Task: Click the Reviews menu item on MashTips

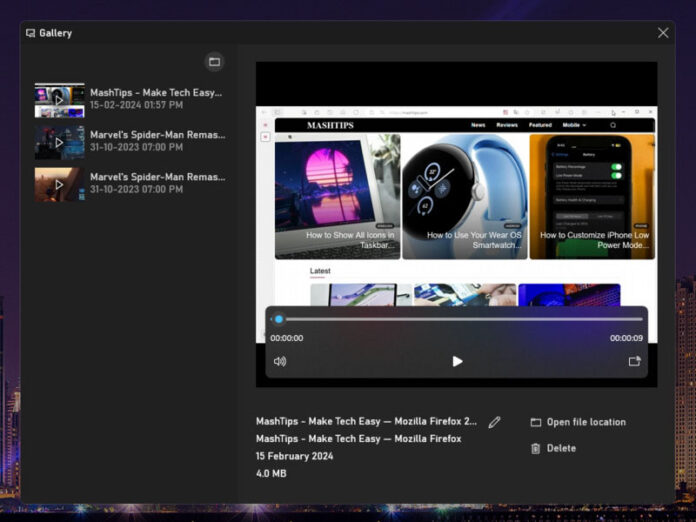Action: click(x=507, y=125)
